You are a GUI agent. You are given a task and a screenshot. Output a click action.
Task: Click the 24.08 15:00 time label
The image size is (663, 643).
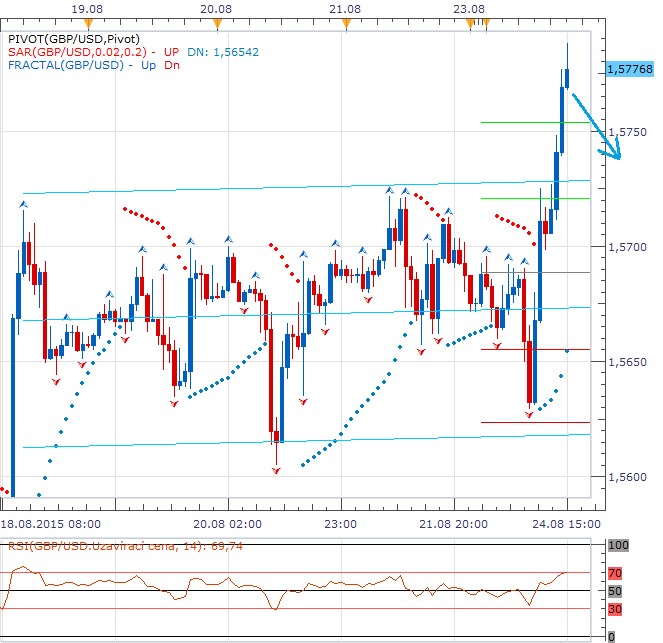569,522
